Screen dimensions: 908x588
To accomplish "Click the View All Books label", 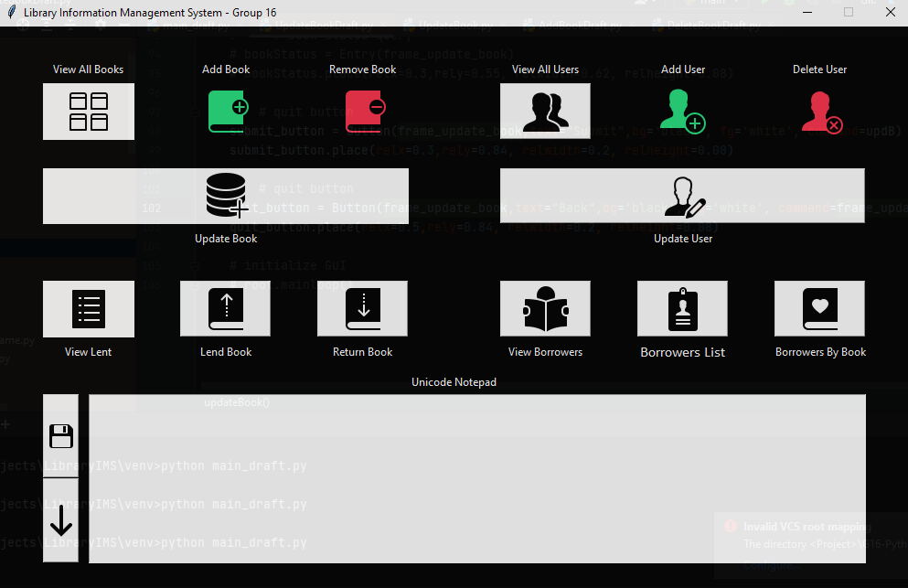I will [x=88, y=69].
